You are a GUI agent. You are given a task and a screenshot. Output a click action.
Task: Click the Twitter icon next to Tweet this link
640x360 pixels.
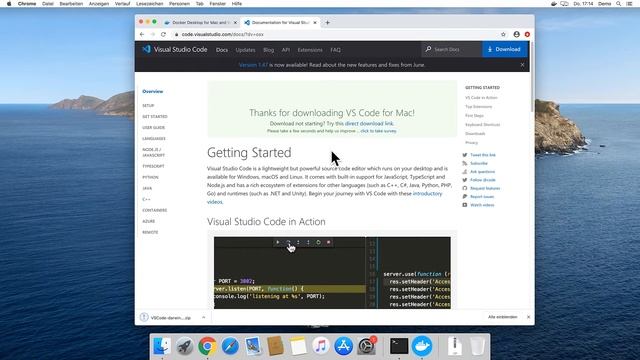464,155
